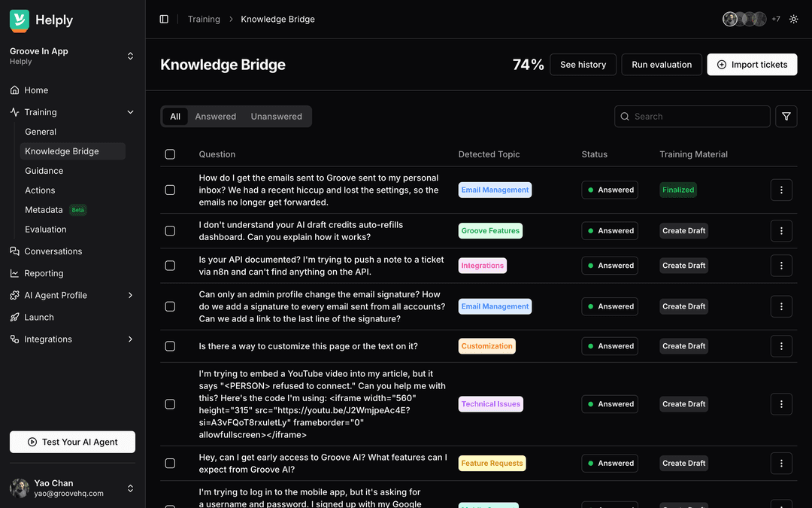Screen dimensions: 812x508
Task: Expand the AI Agent Profile chevron
Action: pos(131,296)
